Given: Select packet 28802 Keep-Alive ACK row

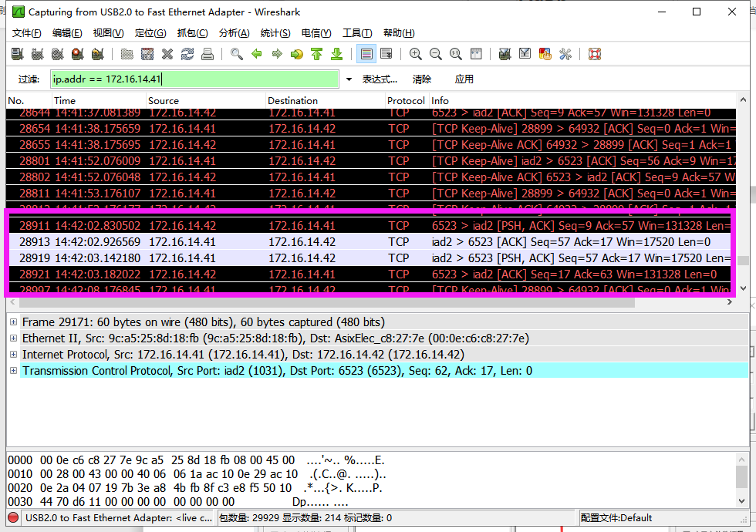Looking at the screenshot, I should 371,177.
